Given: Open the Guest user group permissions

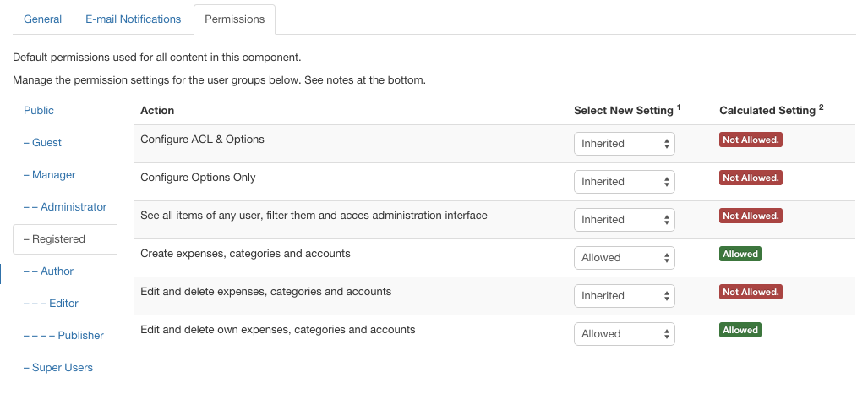Looking at the screenshot, I should (x=42, y=142).
